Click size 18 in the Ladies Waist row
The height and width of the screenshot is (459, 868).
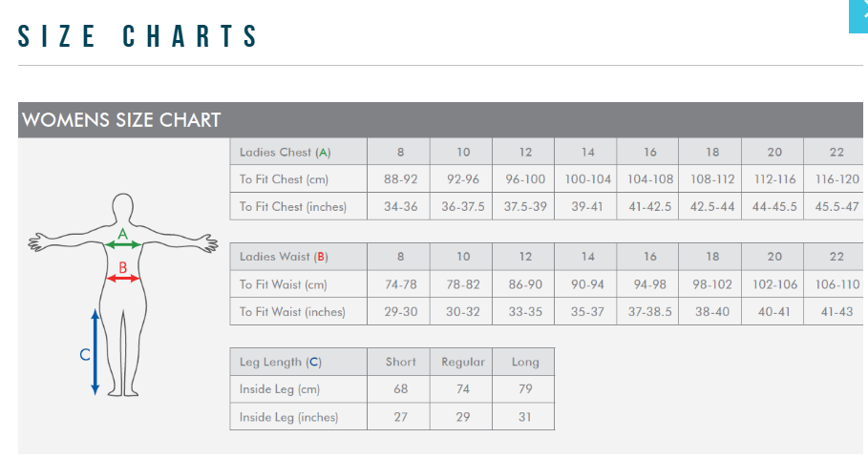coord(712,257)
